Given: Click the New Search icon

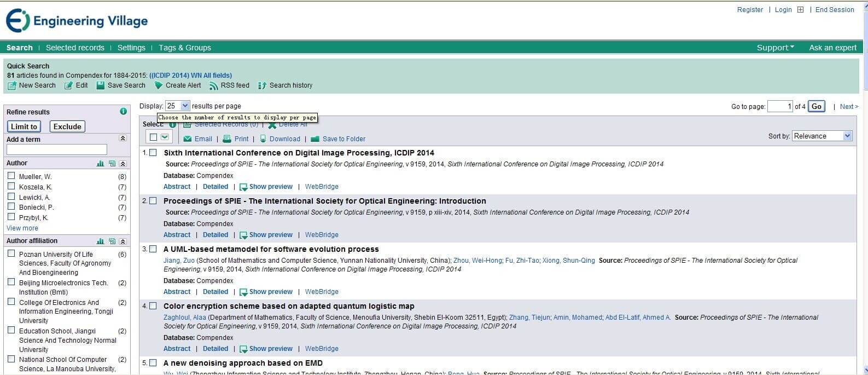Looking at the screenshot, I should tap(11, 86).
